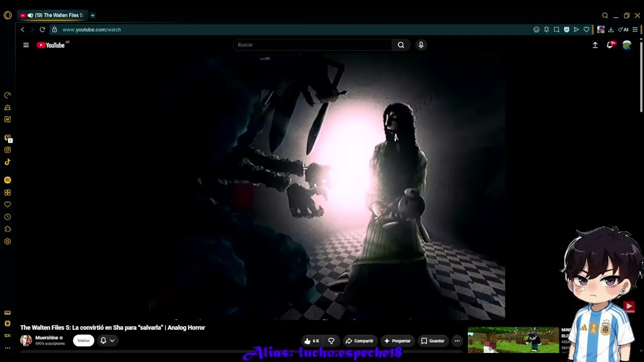This screenshot has width=644, height=362.
Task: Open Instagram in the sidebar
Action: pos(8,150)
